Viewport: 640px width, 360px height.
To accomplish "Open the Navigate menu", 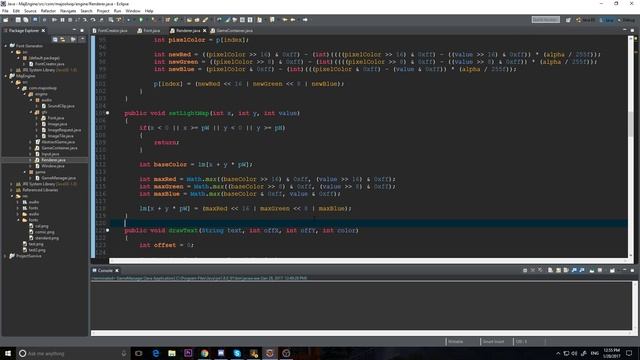I will [x=68, y=11].
